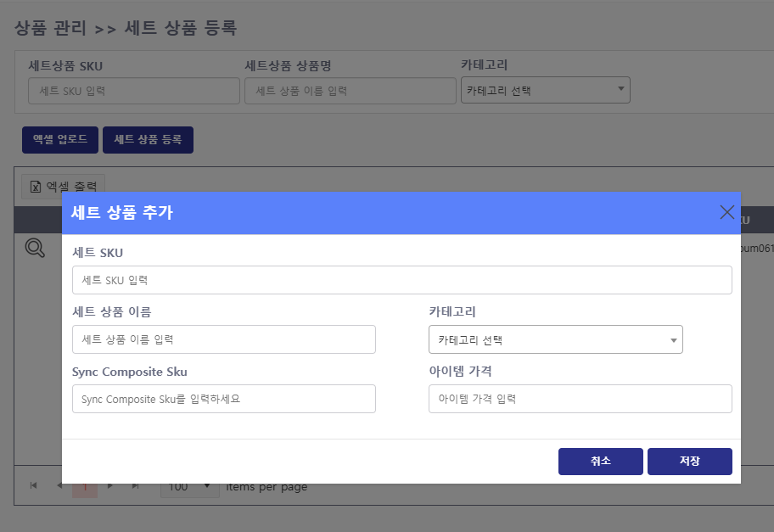The height and width of the screenshot is (532, 774).
Task: Close the 세트 상품 추가 dialog
Action: click(726, 212)
